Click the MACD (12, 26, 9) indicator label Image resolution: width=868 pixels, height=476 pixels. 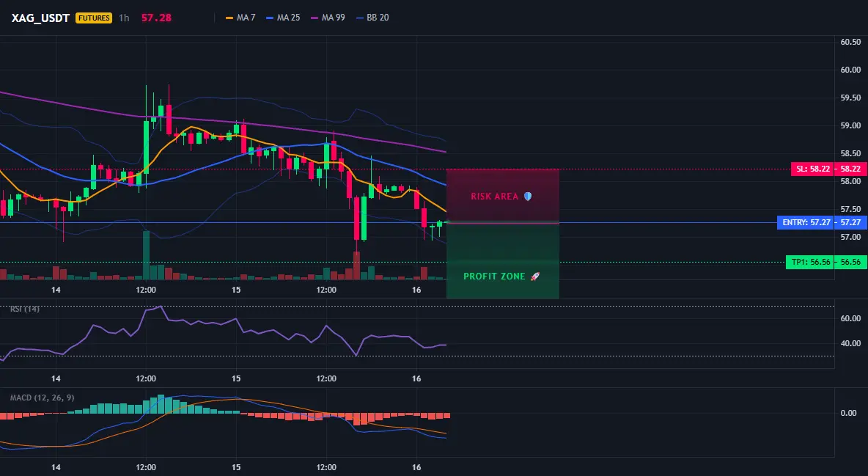click(42, 398)
